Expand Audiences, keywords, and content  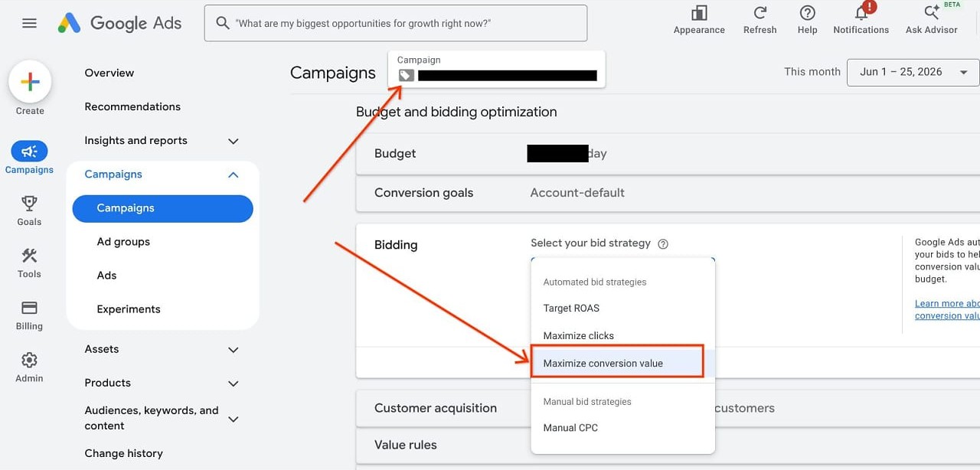click(234, 419)
